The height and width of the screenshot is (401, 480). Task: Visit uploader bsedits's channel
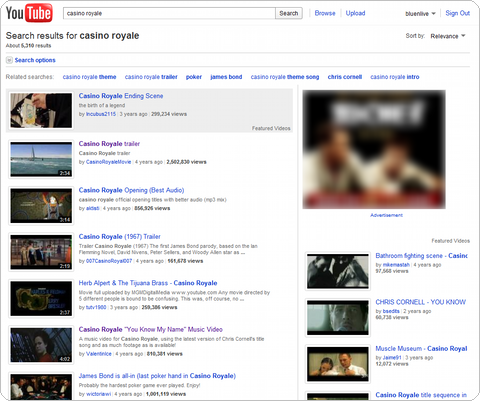click(x=391, y=311)
